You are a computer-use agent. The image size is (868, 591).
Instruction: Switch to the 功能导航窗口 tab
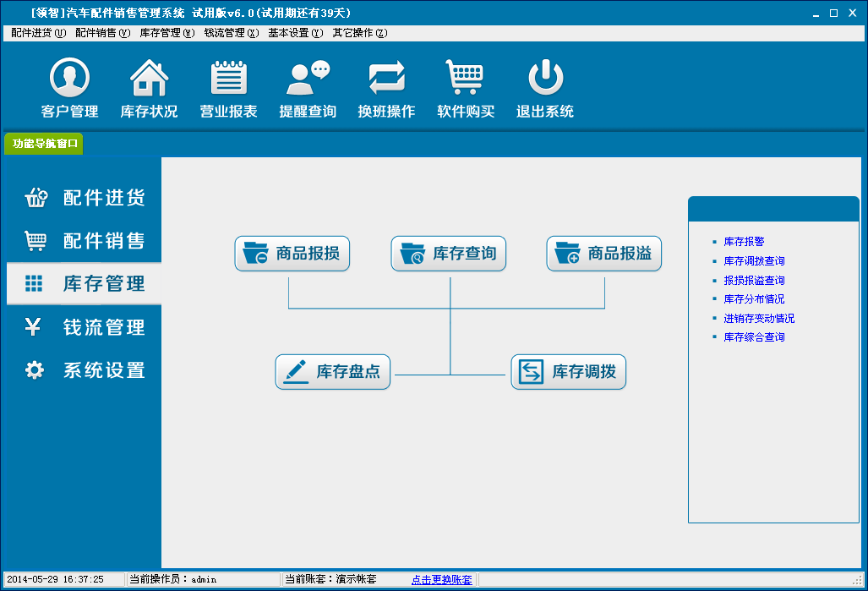(45, 144)
